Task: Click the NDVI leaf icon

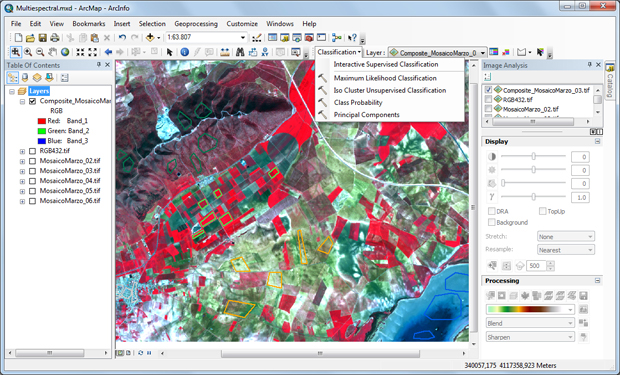Action: (525, 295)
